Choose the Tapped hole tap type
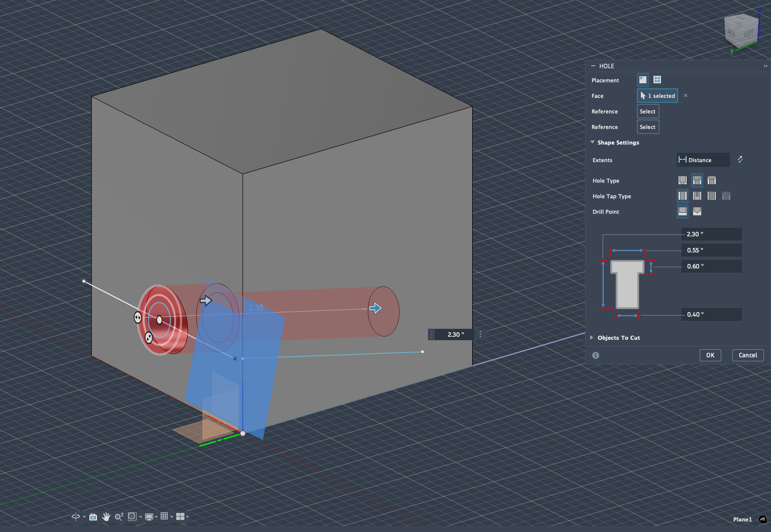The image size is (771, 532). (712, 196)
